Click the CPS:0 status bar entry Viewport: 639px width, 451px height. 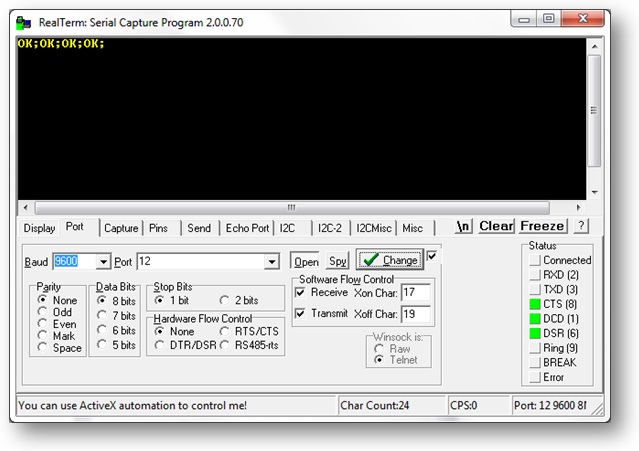click(463, 405)
